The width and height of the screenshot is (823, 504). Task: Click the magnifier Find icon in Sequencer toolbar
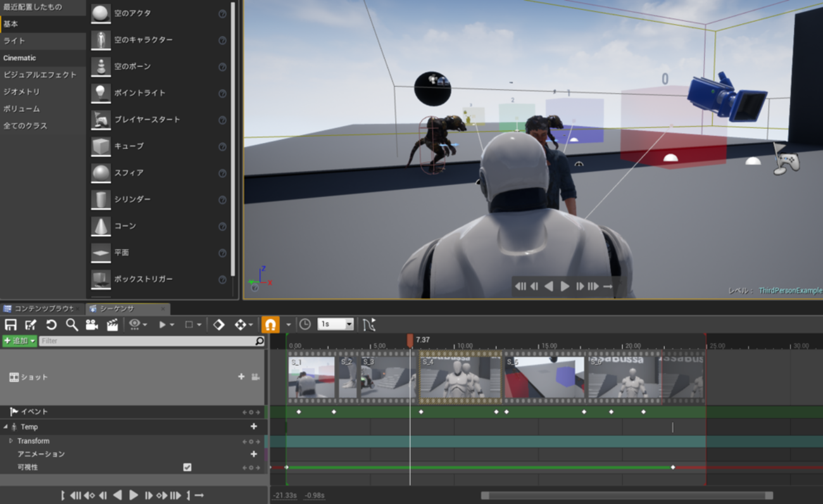72,325
